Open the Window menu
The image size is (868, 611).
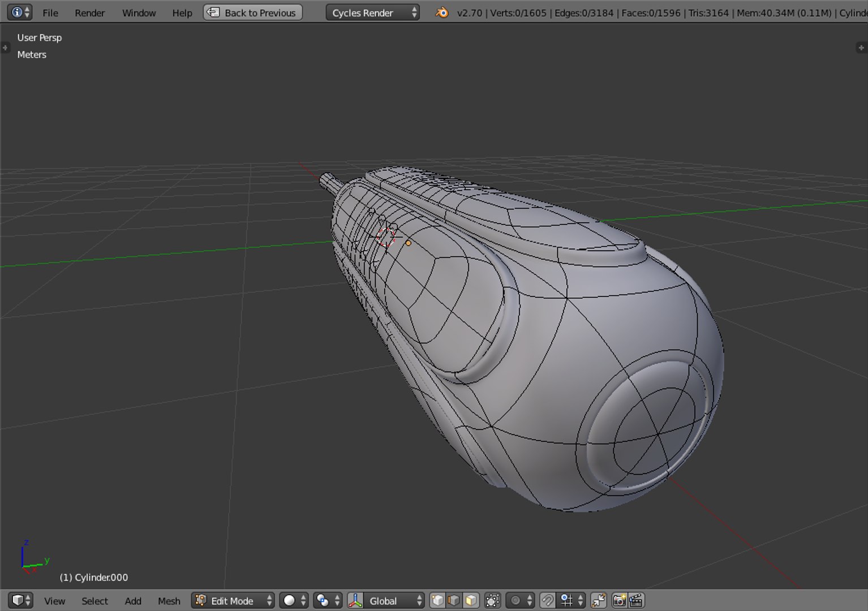pyautogui.click(x=139, y=12)
